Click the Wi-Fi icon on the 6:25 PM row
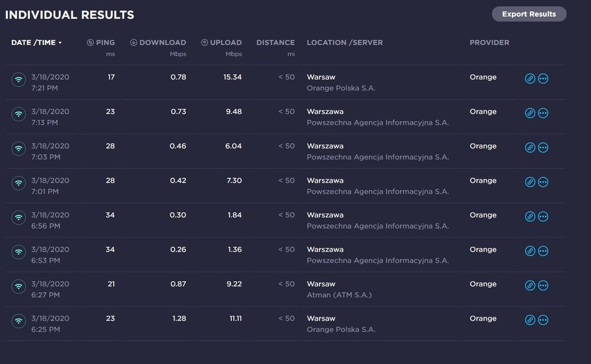This screenshot has width=591, height=364. pos(19,320)
